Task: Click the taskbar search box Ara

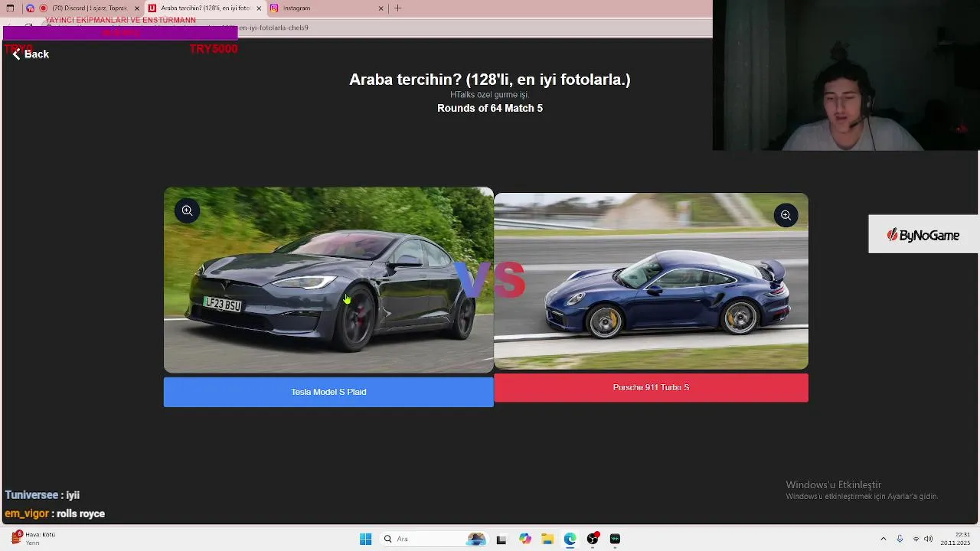Action: point(433,539)
